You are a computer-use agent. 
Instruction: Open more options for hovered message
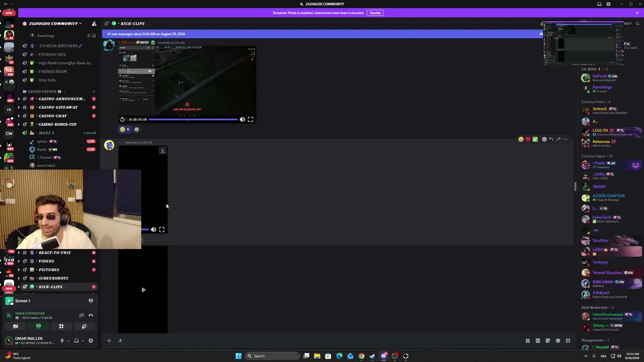click(566, 139)
